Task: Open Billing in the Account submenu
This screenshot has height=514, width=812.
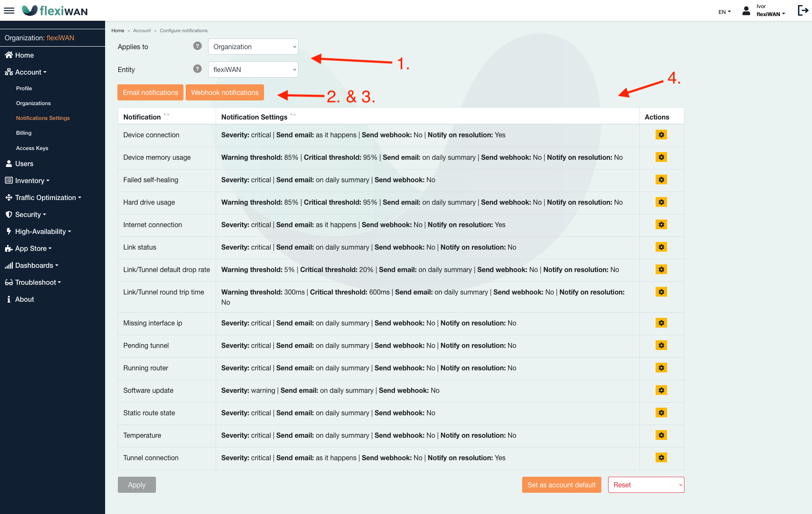Action: tap(24, 133)
